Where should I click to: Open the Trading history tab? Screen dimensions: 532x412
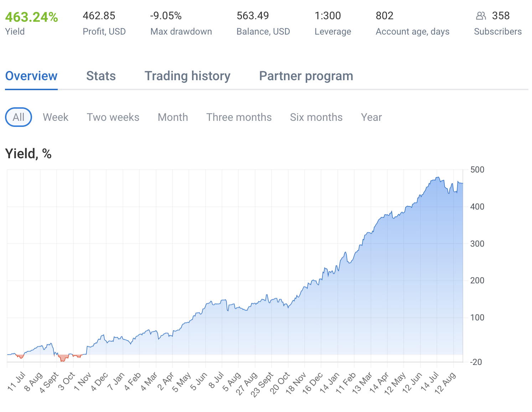[187, 76]
